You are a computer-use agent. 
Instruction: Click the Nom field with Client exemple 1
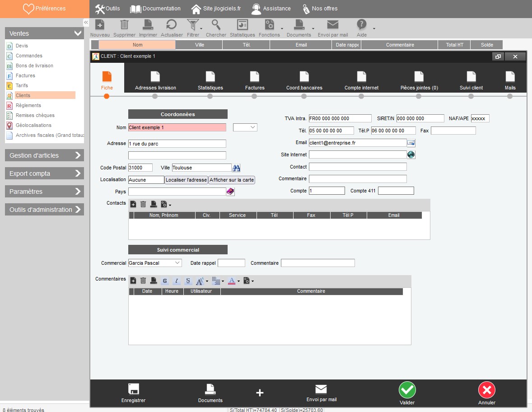[177, 127]
